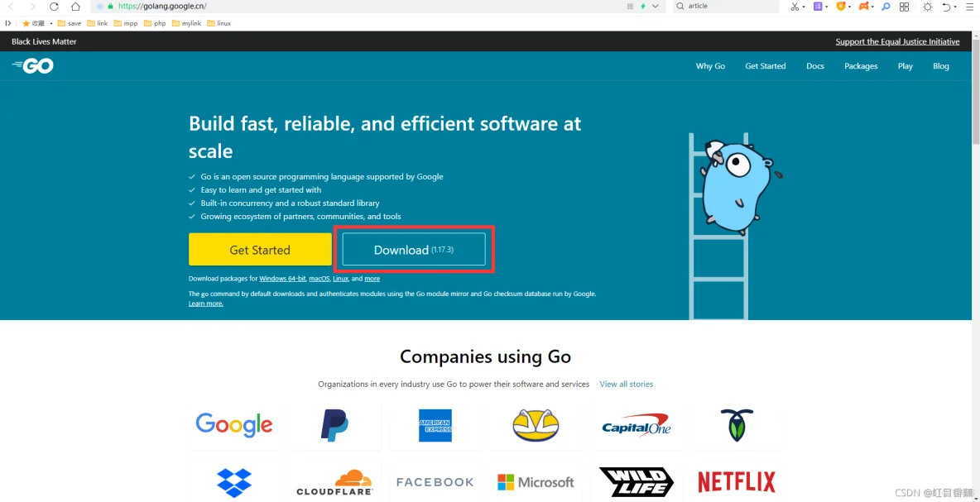Click the Go logo in the header
Viewport: 980px width, 502px height.
point(32,65)
